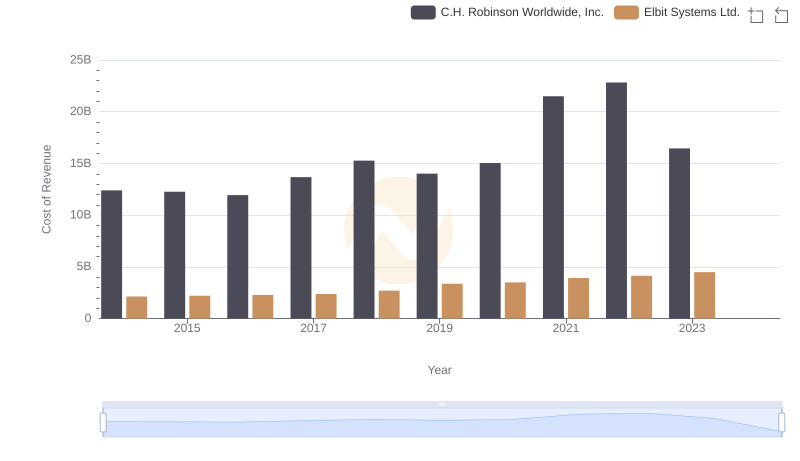Click the C.H. Robinson bar for 2019

coord(427,246)
